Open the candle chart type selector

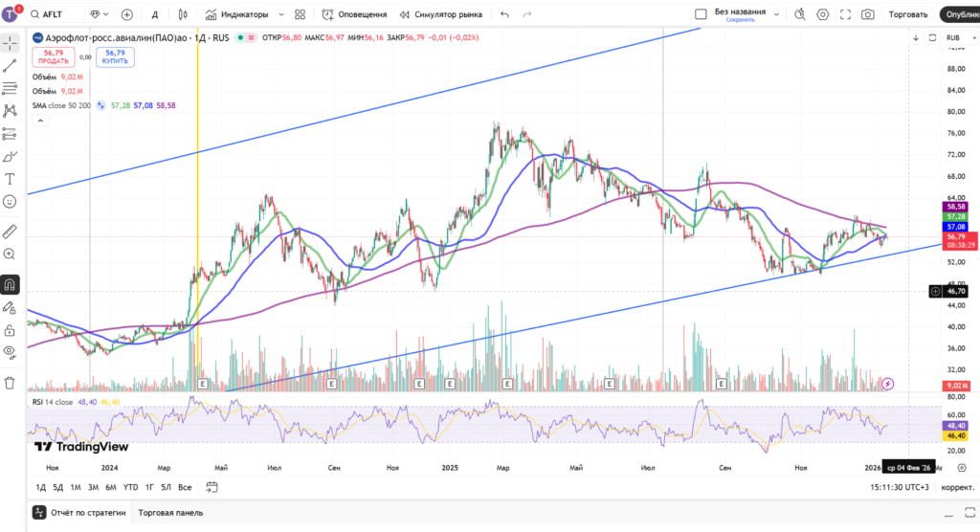183,14
